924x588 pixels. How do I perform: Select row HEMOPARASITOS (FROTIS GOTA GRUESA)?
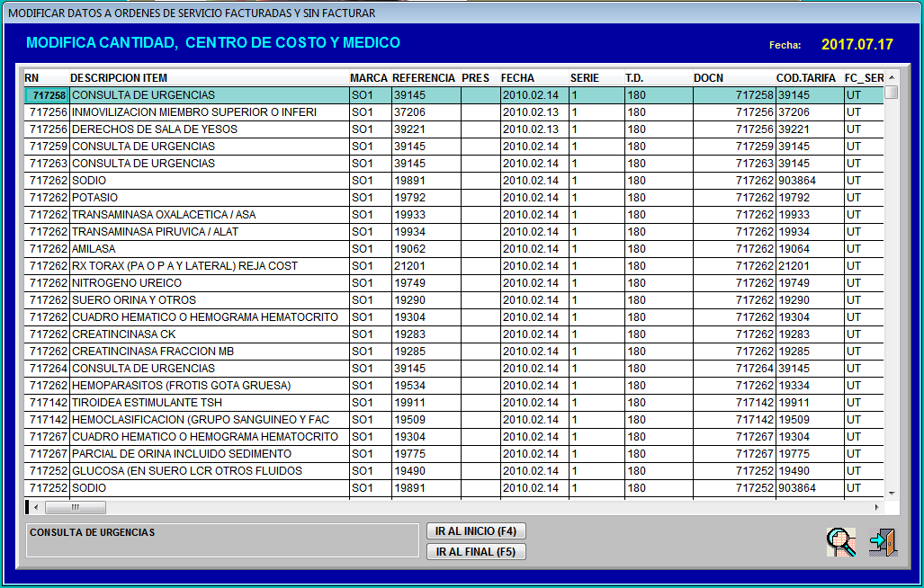pos(453,386)
